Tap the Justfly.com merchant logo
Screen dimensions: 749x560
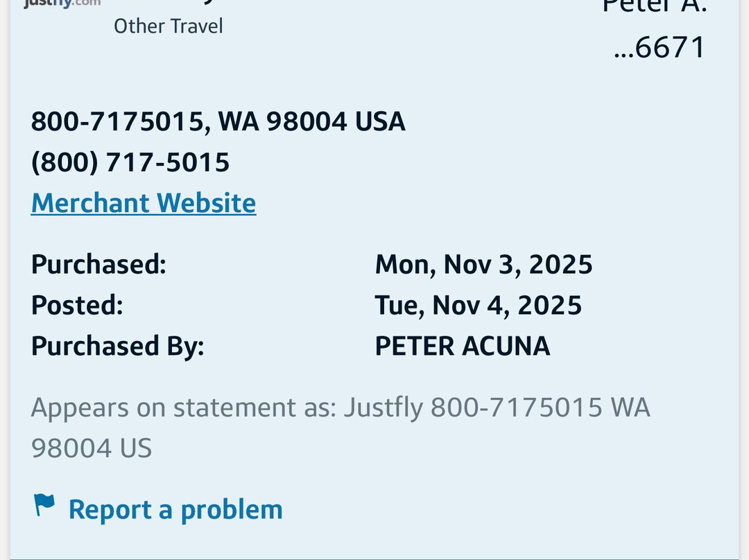62,3
